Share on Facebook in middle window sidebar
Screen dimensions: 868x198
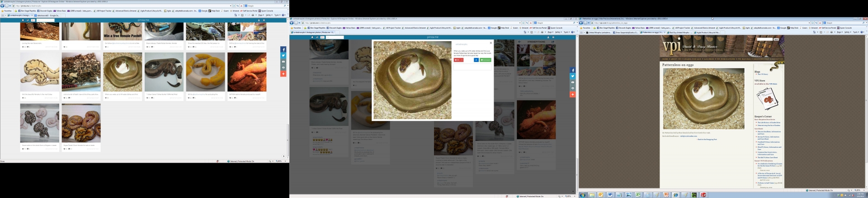point(573,70)
